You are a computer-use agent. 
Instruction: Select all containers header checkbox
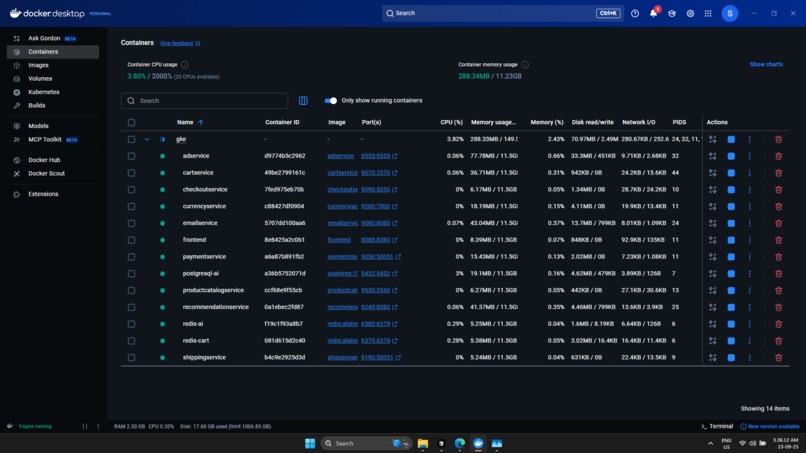[x=132, y=122]
